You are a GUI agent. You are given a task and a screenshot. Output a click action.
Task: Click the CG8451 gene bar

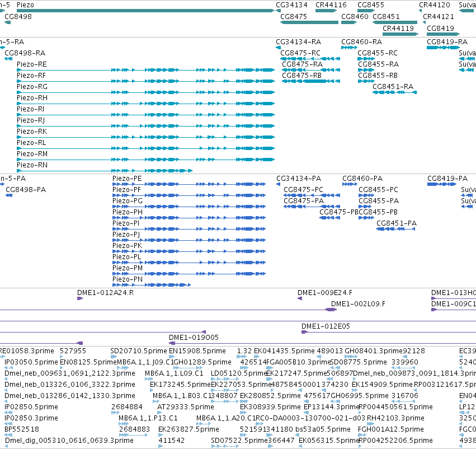click(395, 22)
